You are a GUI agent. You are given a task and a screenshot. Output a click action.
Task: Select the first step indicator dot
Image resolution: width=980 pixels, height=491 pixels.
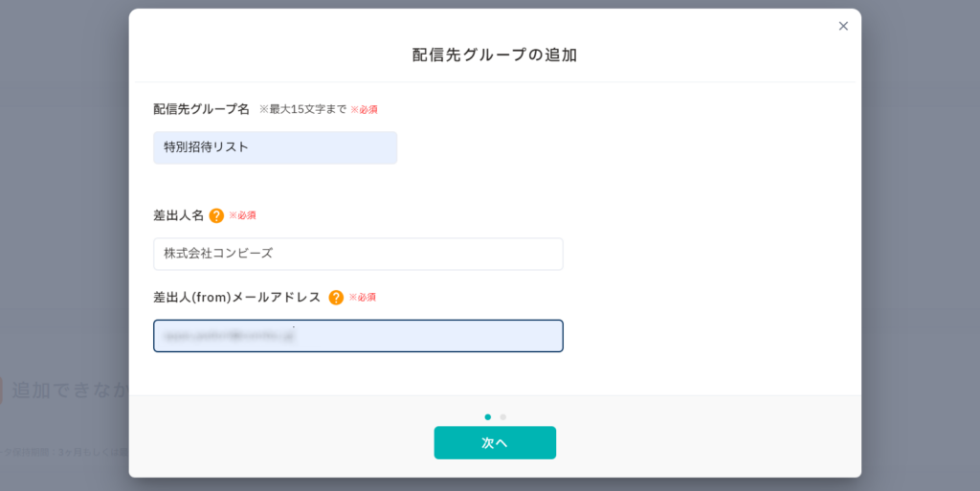pos(488,417)
